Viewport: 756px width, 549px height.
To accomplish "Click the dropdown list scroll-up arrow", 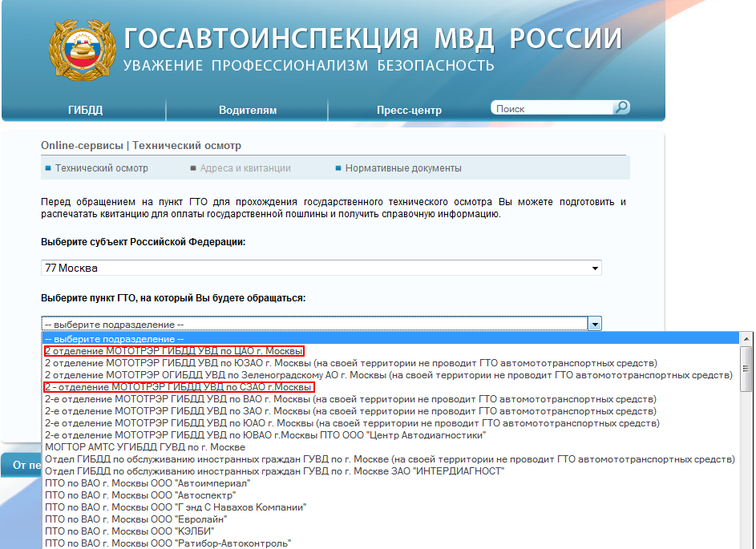I will coord(746,339).
